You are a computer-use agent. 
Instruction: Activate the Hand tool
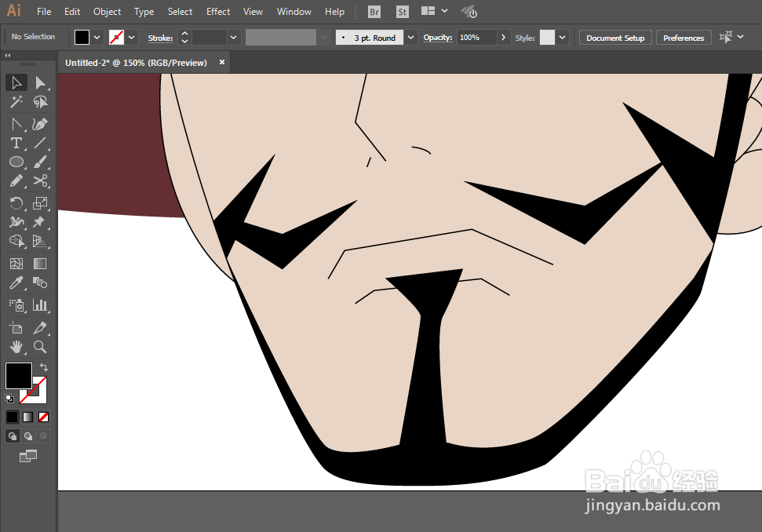tap(16, 347)
